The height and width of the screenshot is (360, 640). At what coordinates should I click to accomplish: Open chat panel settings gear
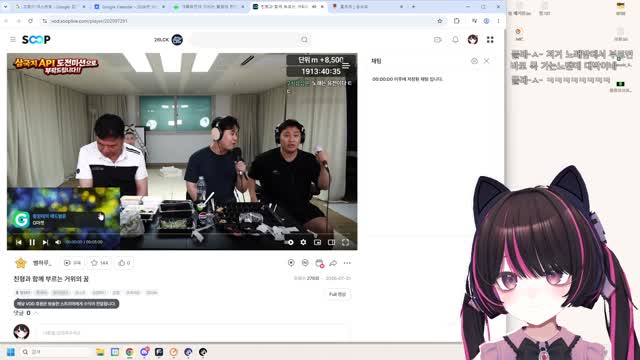474,61
